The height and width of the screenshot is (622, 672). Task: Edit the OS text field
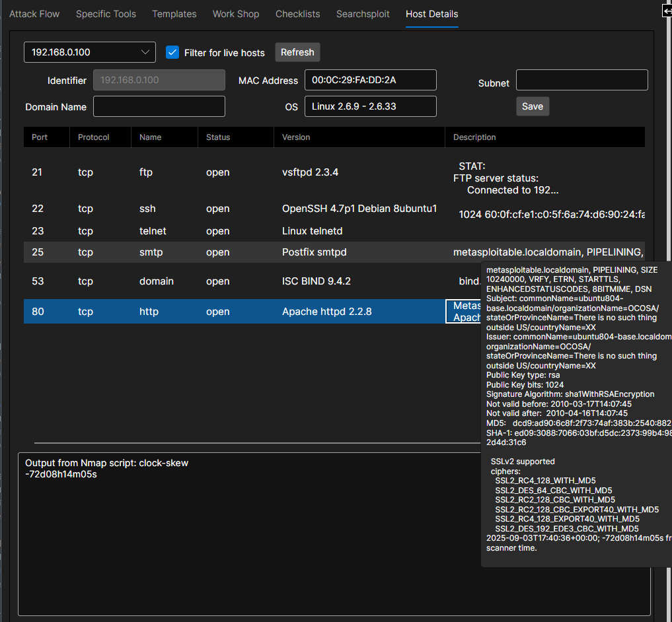[370, 106]
